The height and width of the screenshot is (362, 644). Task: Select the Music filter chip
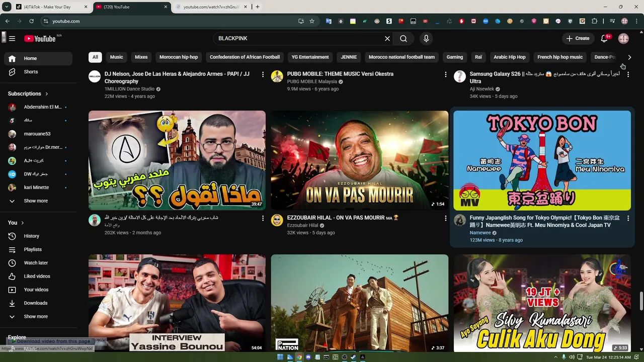[x=117, y=57]
